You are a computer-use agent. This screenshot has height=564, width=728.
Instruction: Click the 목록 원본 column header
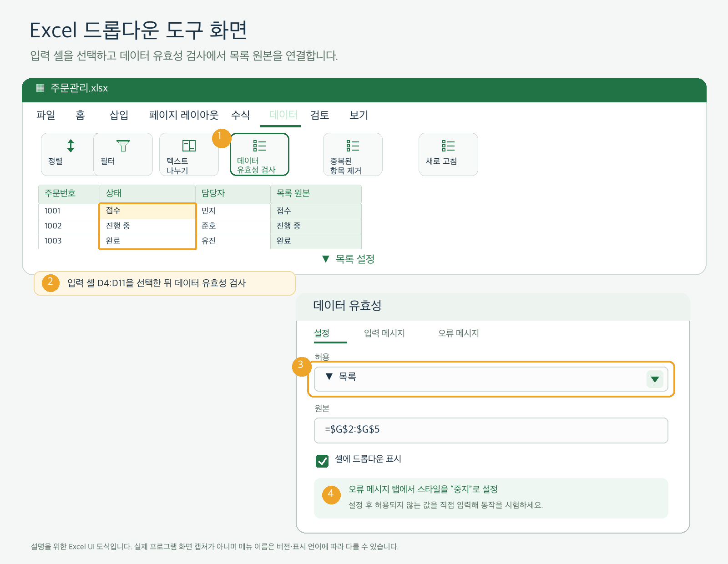316,194
